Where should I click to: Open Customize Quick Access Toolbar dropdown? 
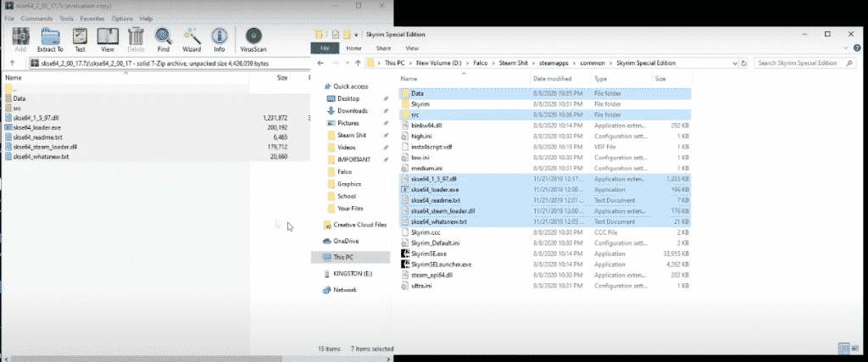click(x=357, y=34)
